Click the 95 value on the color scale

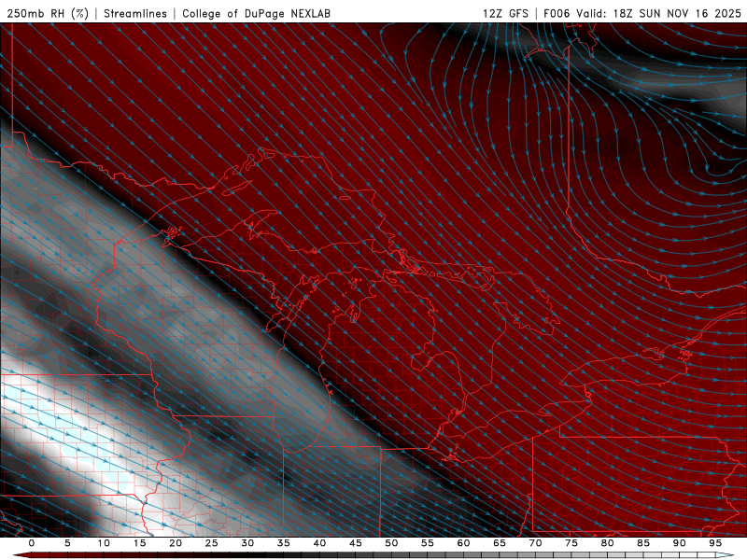(x=714, y=543)
